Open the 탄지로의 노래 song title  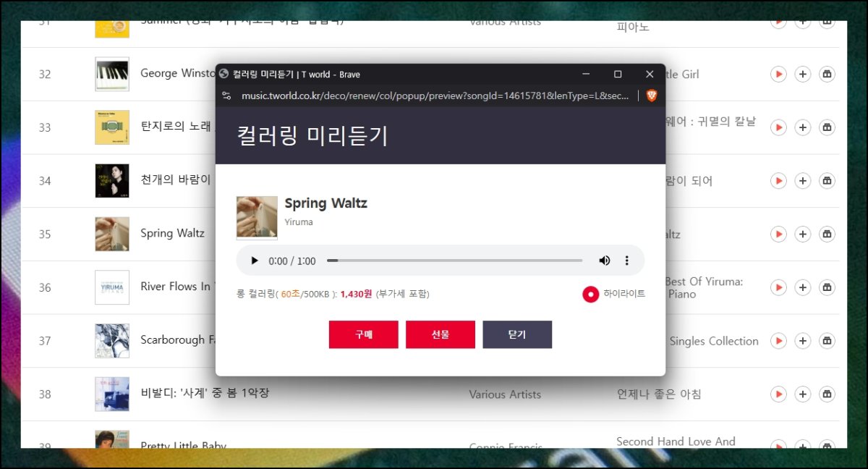click(x=178, y=127)
